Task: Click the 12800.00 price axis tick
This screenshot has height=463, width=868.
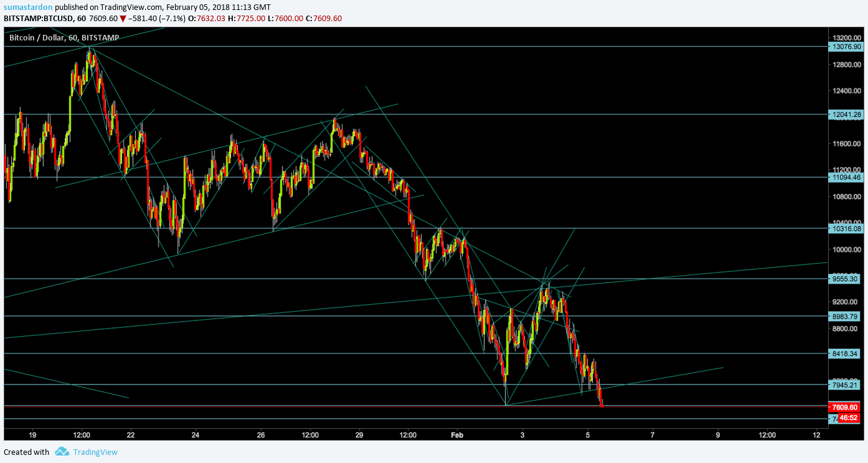Action: [x=847, y=64]
